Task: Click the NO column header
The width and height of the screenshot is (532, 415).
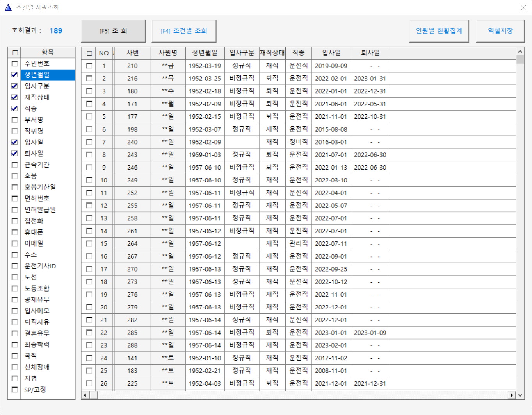Action: (104, 53)
